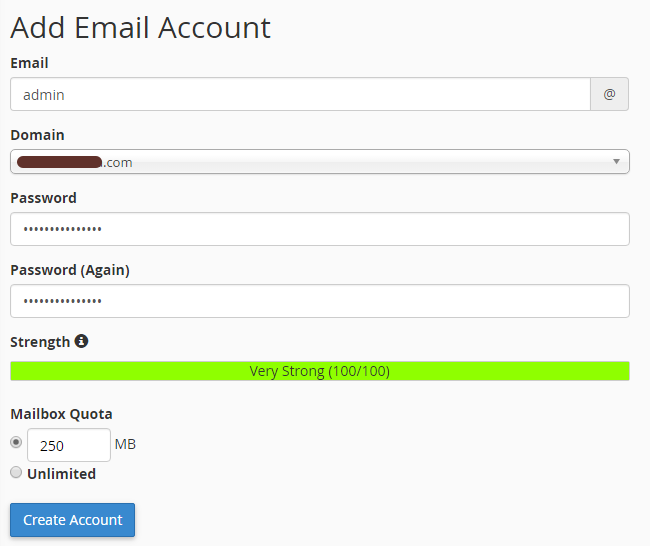Click the Strength info icon
This screenshot has height=546, width=650.
point(81,341)
